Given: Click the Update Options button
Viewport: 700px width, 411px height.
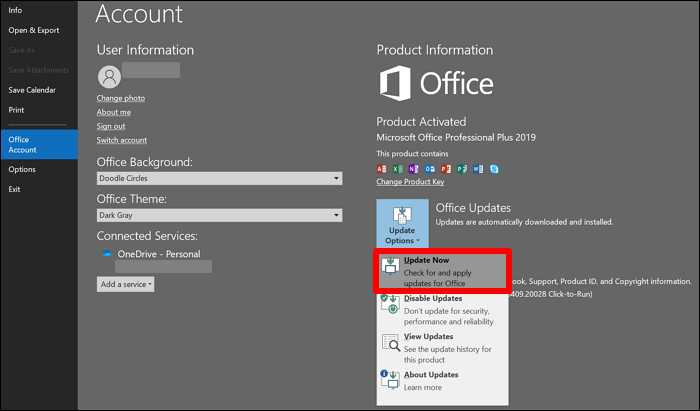Looking at the screenshot, I should click(403, 223).
